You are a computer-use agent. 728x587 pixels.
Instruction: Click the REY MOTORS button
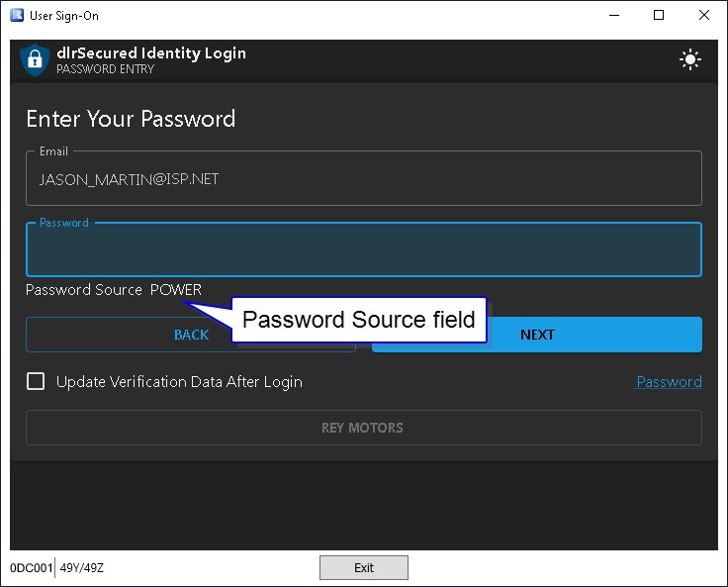[x=364, y=428]
